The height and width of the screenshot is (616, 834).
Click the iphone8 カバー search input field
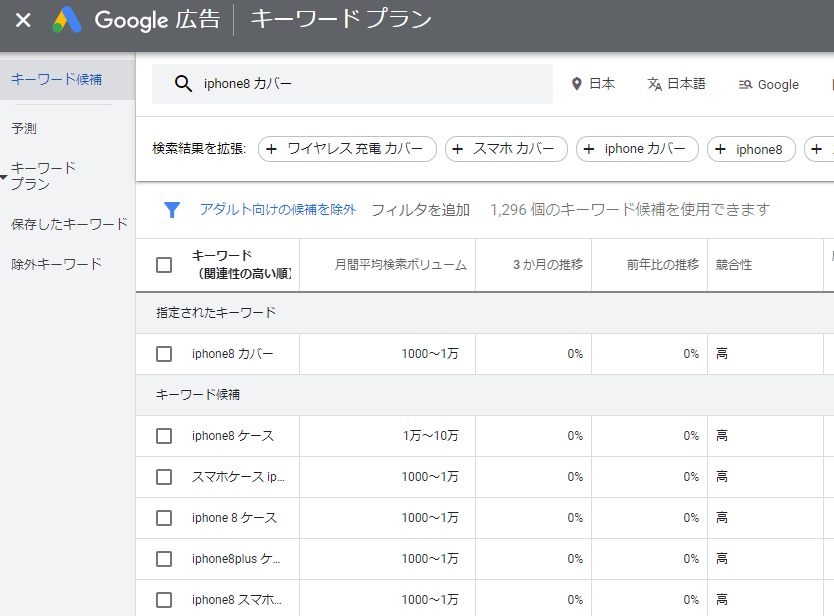pos(352,84)
